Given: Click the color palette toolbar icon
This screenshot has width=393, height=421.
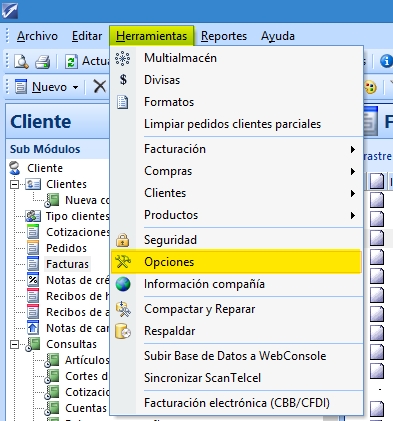Looking at the screenshot, I should pos(370,88).
